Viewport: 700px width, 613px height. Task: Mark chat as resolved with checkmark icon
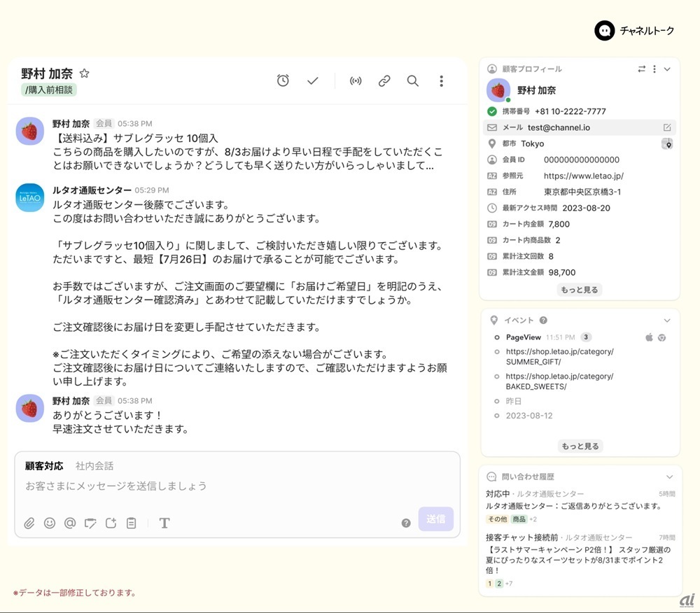313,81
